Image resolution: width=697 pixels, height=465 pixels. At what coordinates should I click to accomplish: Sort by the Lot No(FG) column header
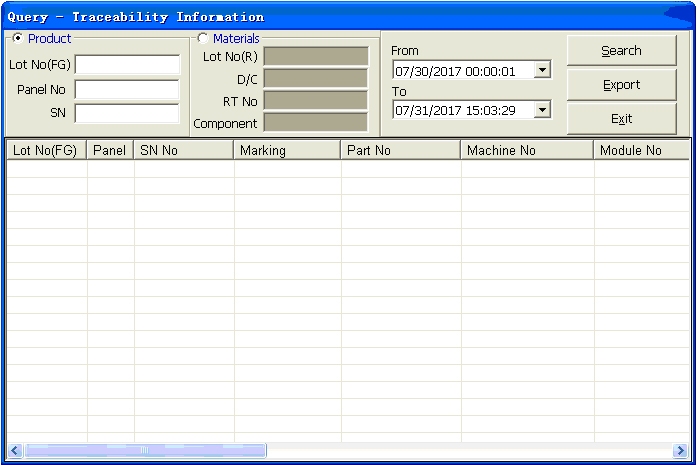point(47,150)
